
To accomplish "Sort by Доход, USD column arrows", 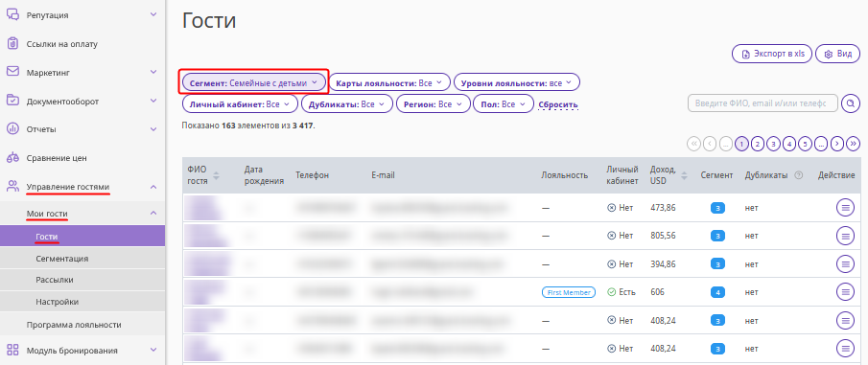I will click(x=684, y=175).
